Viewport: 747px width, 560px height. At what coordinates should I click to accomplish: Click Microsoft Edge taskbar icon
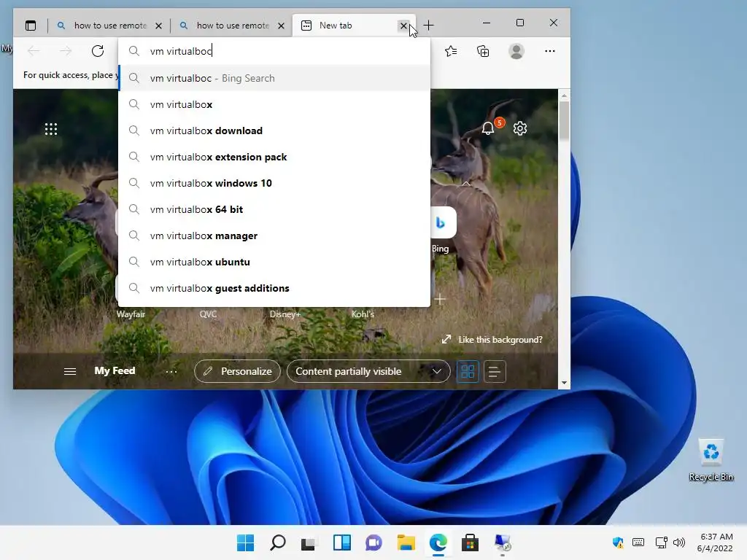click(438, 542)
